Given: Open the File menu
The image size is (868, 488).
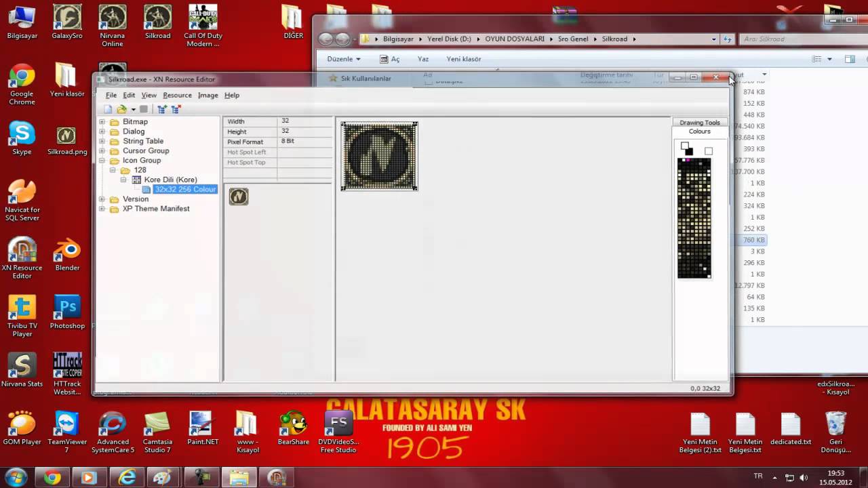Looking at the screenshot, I should coord(111,96).
